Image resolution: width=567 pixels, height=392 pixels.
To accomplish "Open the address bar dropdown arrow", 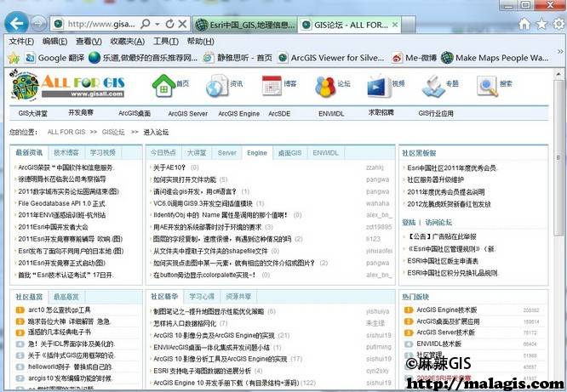I will 157,24.
